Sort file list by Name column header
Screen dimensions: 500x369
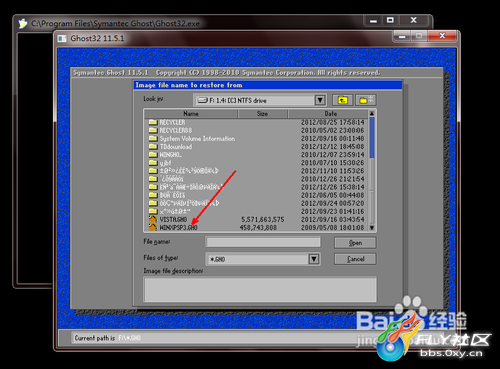click(x=191, y=114)
